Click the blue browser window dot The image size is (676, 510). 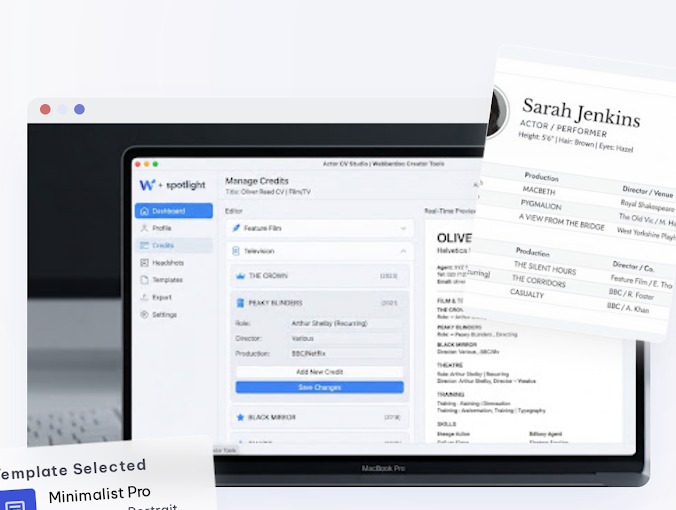[x=79, y=109]
